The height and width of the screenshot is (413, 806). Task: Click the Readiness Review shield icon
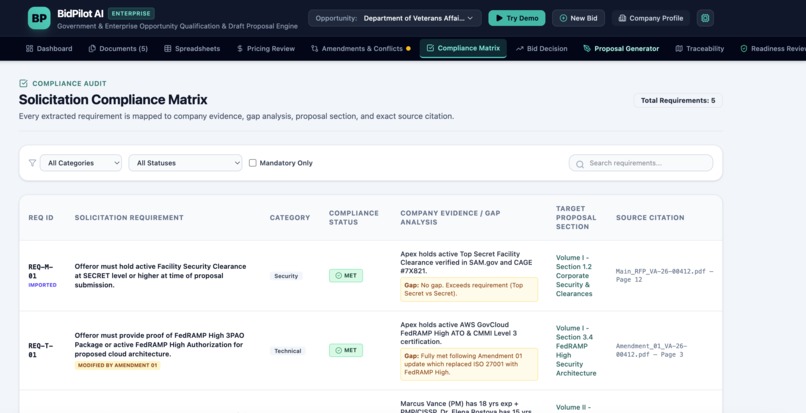pyautogui.click(x=744, y=48)
